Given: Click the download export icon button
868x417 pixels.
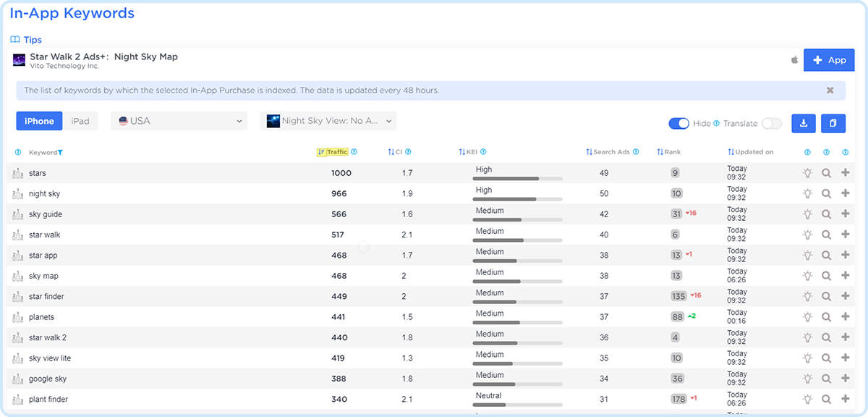Looking at the screenshot, I should point(804,123).
